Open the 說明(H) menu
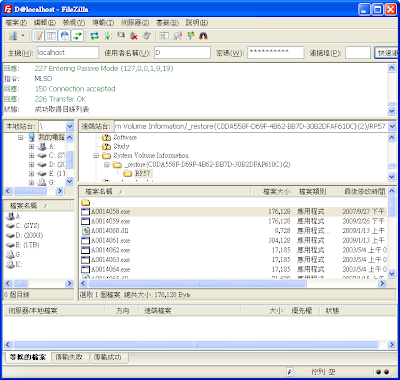Screen dimensions: 400x380 pos(197,23)
